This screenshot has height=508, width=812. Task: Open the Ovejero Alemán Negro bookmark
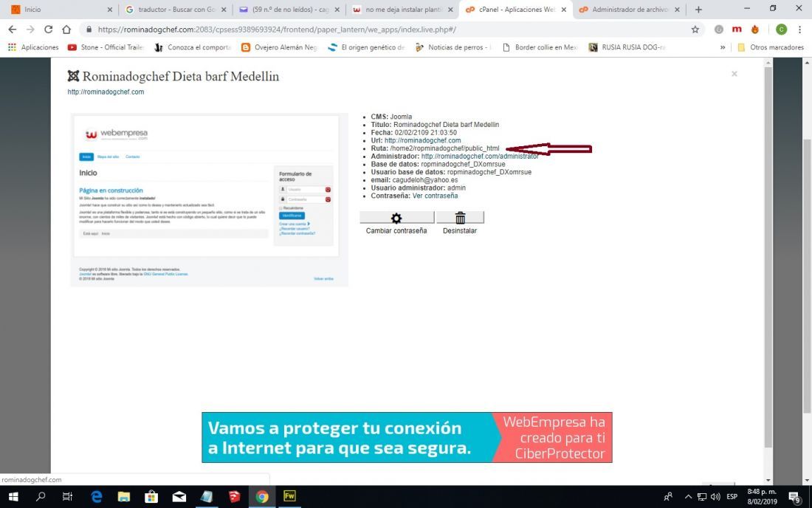point(279,47)
